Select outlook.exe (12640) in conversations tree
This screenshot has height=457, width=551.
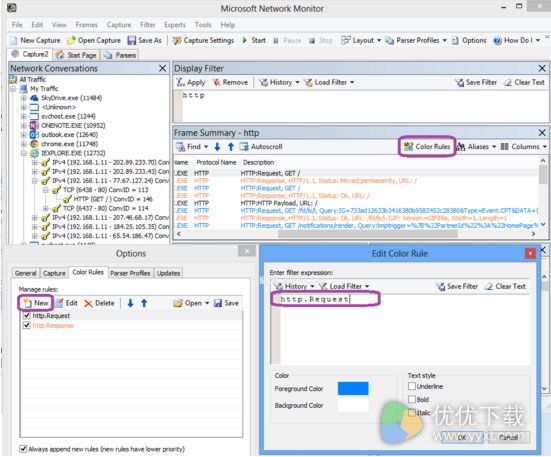70,135
